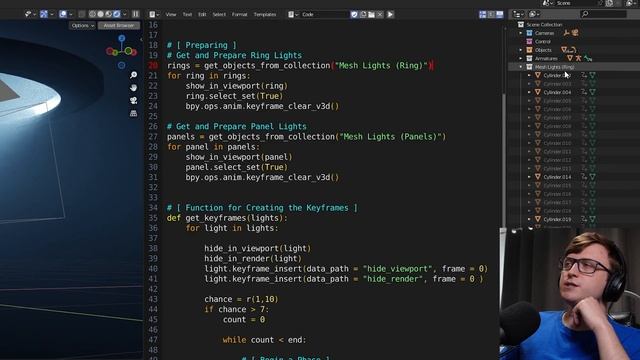640x360 pixels.
Task: Click the viewport pause preview icon
Action: [x=136, y=14]
